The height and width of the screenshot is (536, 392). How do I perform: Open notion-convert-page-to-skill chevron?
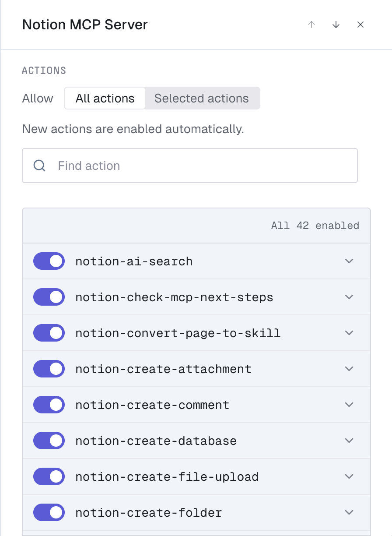(349, 333)
